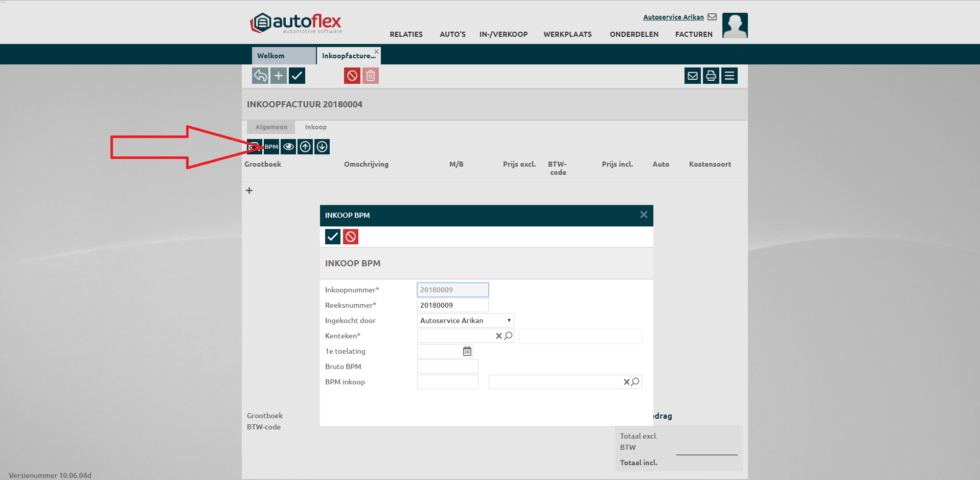Click the move down arrow icon
The height and width of the screenshot is (480, 980).
click(x=322, y=147)
